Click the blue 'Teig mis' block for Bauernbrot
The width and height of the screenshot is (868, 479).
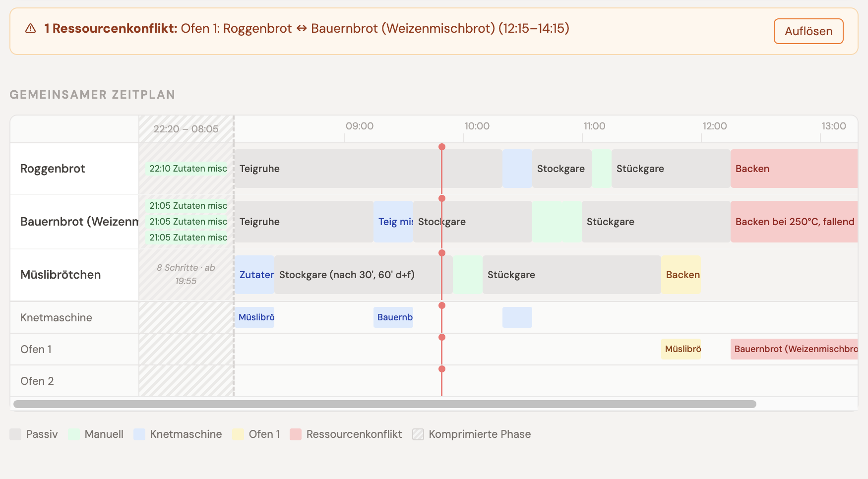(394, 222)
